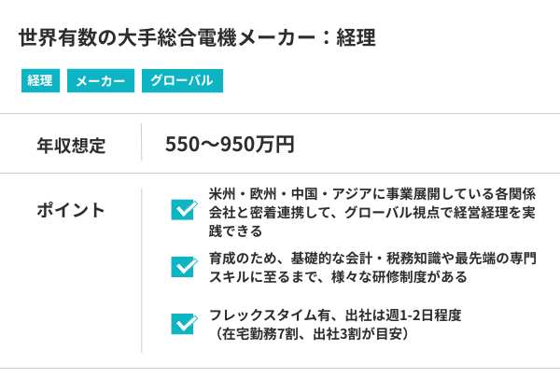
Task: Click the ポイント section label
Action: [x=71, y=210]
